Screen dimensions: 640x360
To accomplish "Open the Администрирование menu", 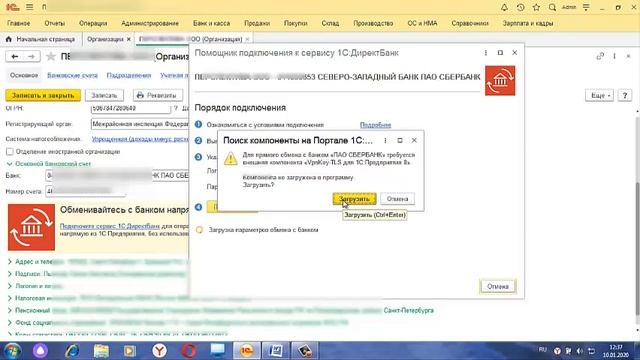I will click(150, 23).
